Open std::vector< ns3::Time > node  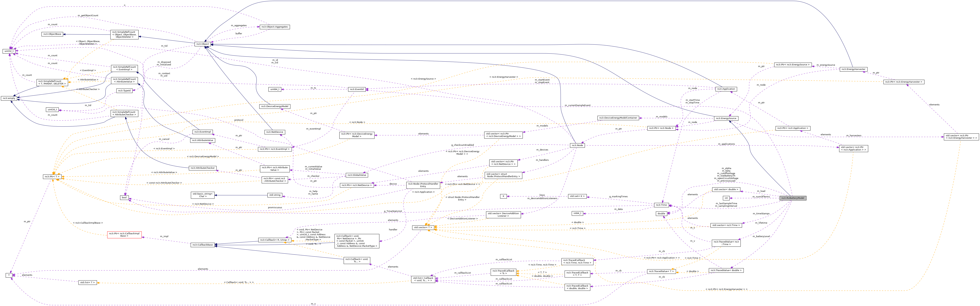[726, 225]
